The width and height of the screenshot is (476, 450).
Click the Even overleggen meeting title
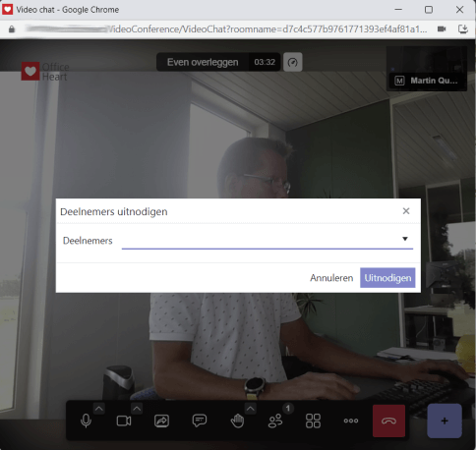[x=203, y=62]
